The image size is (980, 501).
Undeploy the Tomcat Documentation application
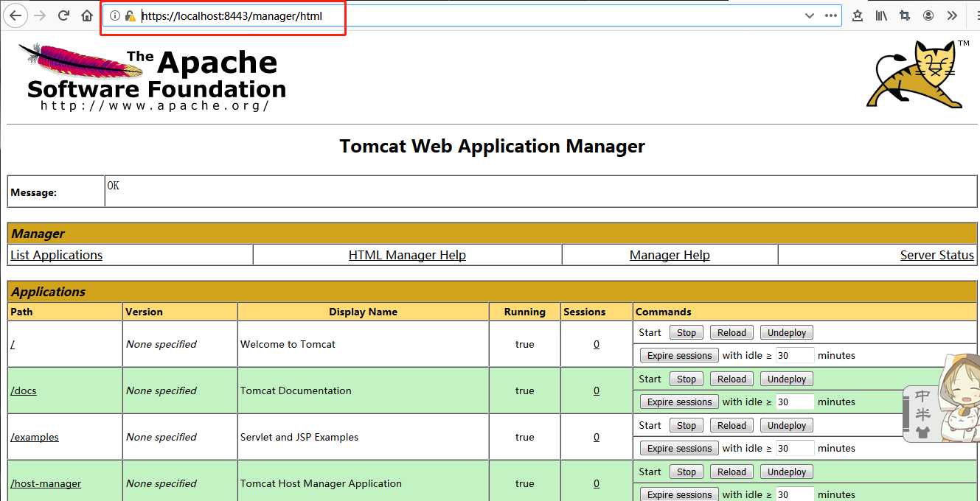pos(787,379)
